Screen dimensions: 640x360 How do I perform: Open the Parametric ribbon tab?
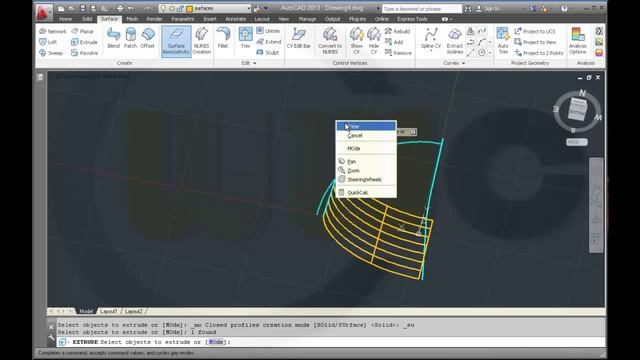tap(183, 19)
